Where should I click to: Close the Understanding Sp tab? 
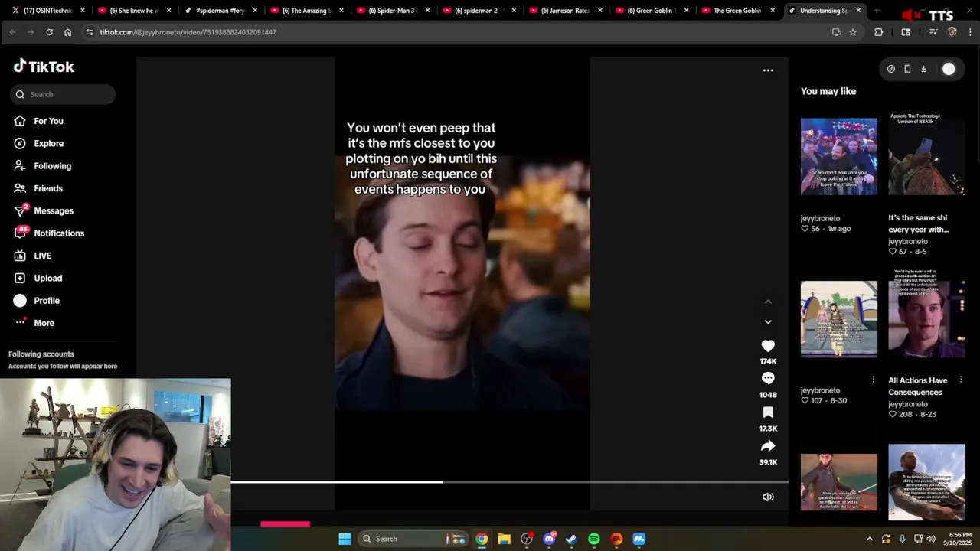tap(858, 11)
